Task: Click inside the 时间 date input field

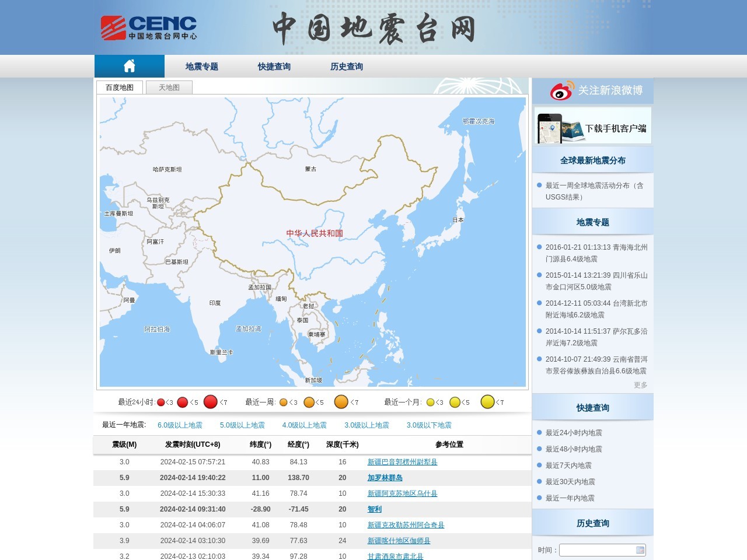Action: tap(595, 549)
